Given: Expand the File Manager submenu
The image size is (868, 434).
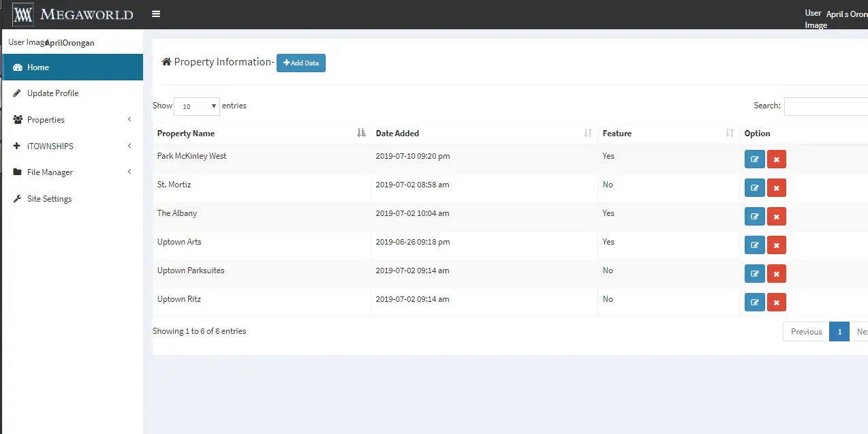Looking at the screenshot, I should [x=72, y=172].
